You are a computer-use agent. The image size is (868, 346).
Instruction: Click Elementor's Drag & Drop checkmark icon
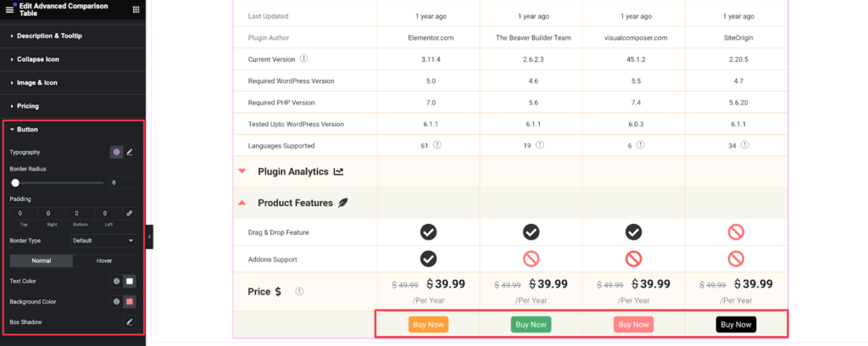[428, 232]
